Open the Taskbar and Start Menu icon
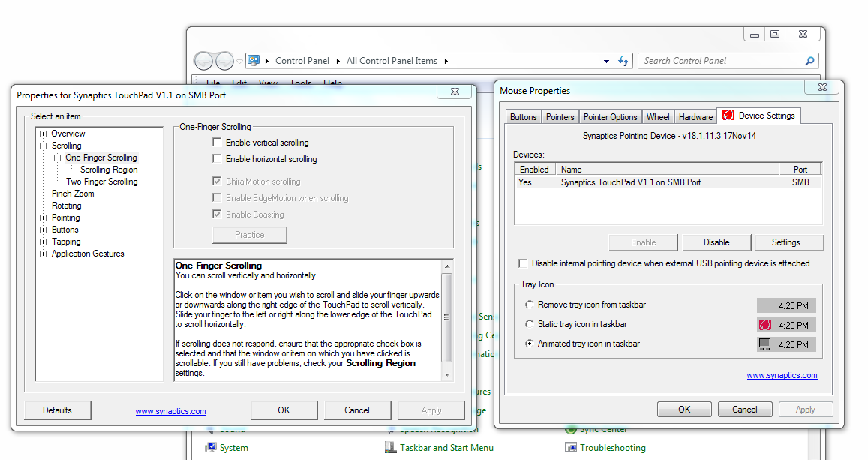The height and width of the screenshot is (460, 868). click(391, 448)
